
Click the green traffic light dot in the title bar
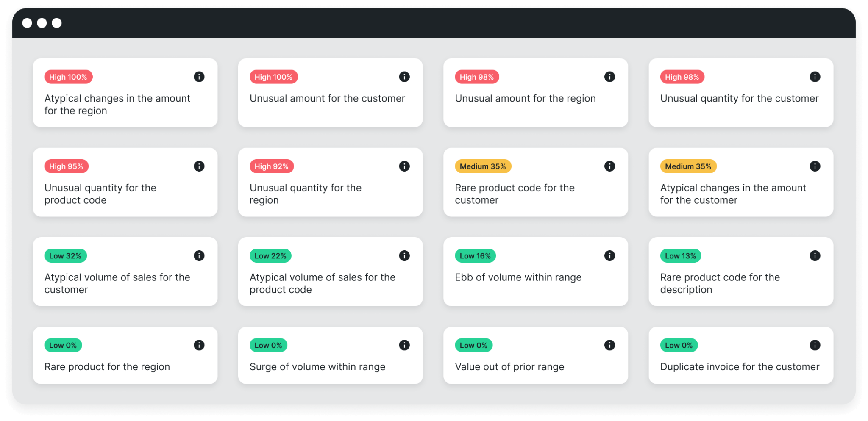56,23
